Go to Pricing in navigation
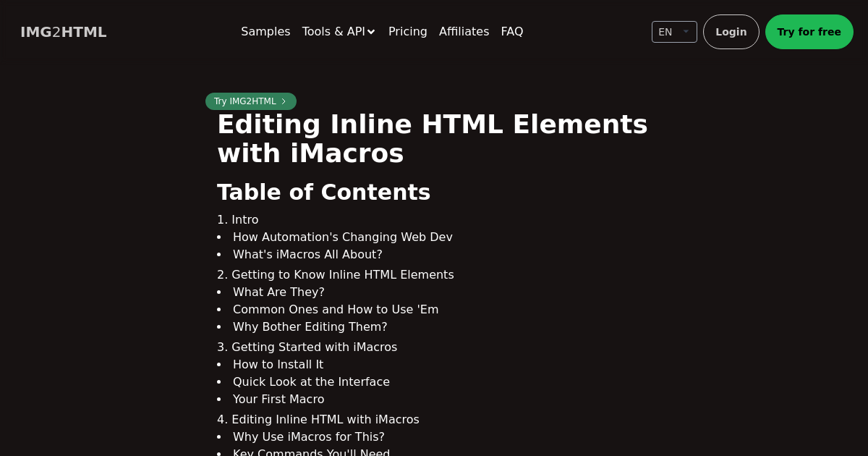 pyautogui.click(x=407, y=32)
